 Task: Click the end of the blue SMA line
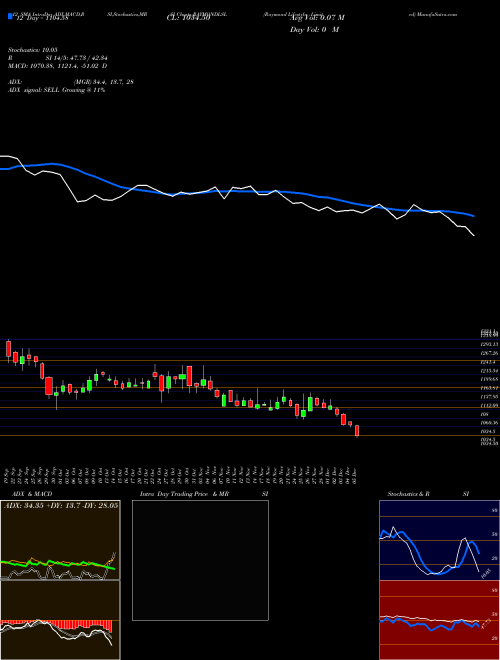point(474,216)
